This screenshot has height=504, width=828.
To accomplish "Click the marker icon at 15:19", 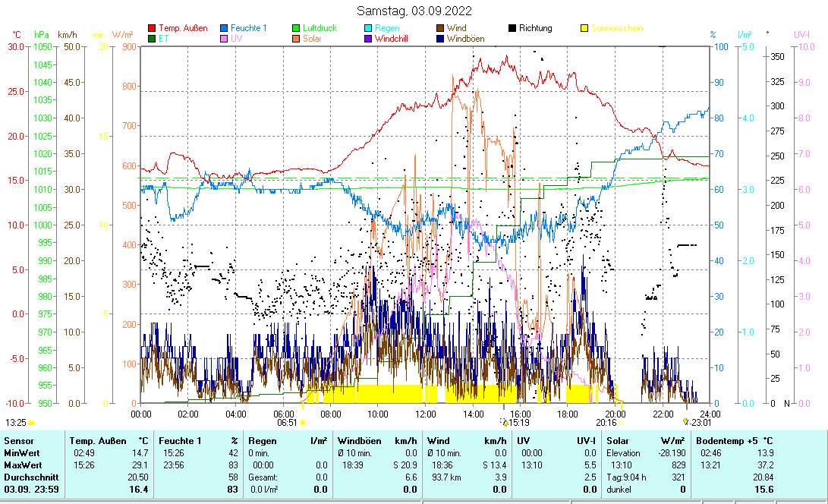I will pos(505,421).
